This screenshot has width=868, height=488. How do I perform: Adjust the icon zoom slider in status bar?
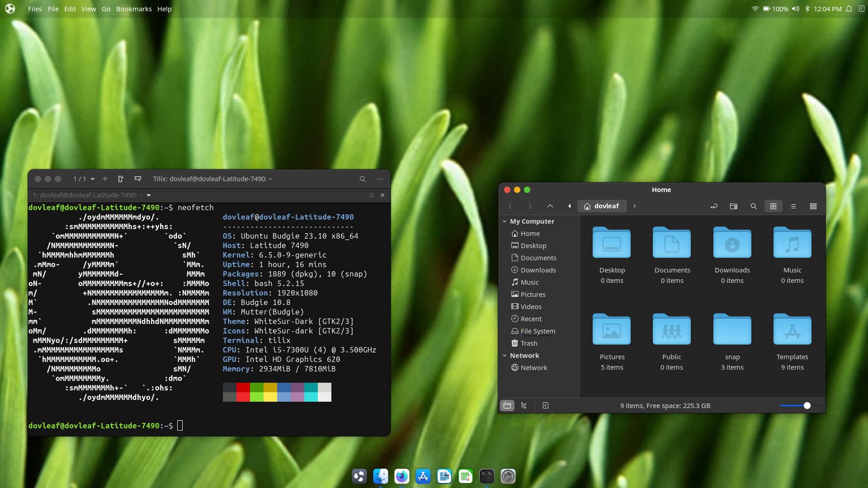coord(807,406)
